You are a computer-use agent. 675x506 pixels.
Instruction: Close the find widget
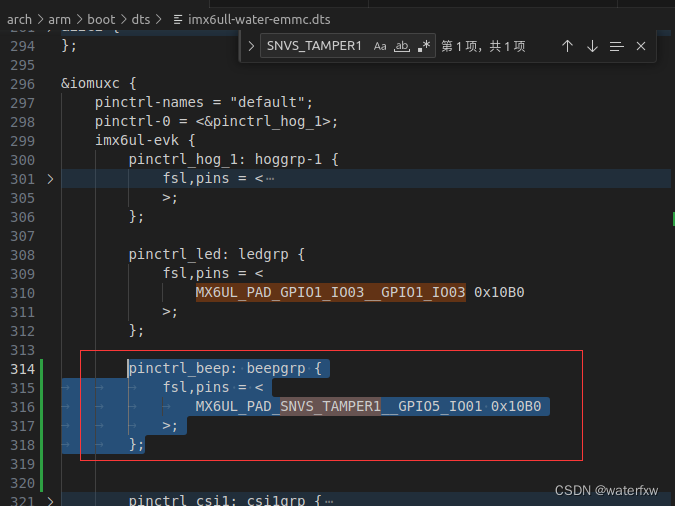641,46
